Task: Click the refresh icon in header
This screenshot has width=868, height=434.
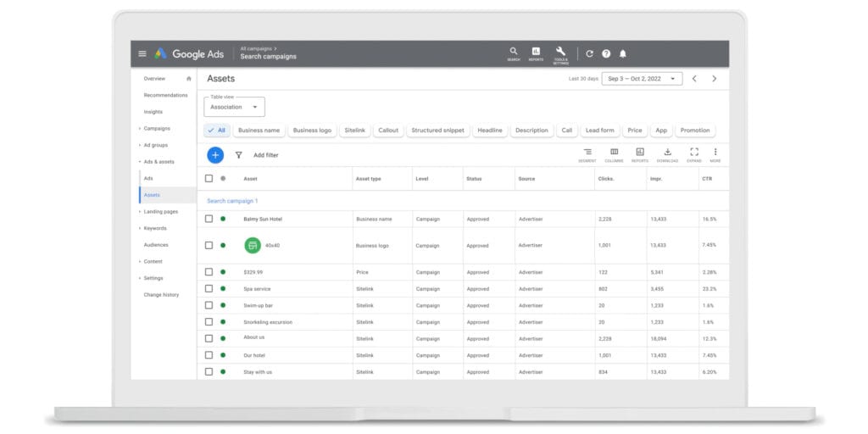Action: click(590, 53)
